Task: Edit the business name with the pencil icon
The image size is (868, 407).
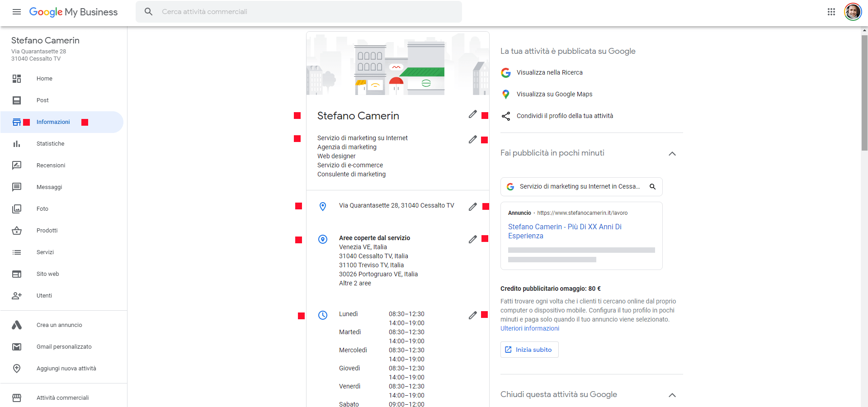Action: click(473, 114)
